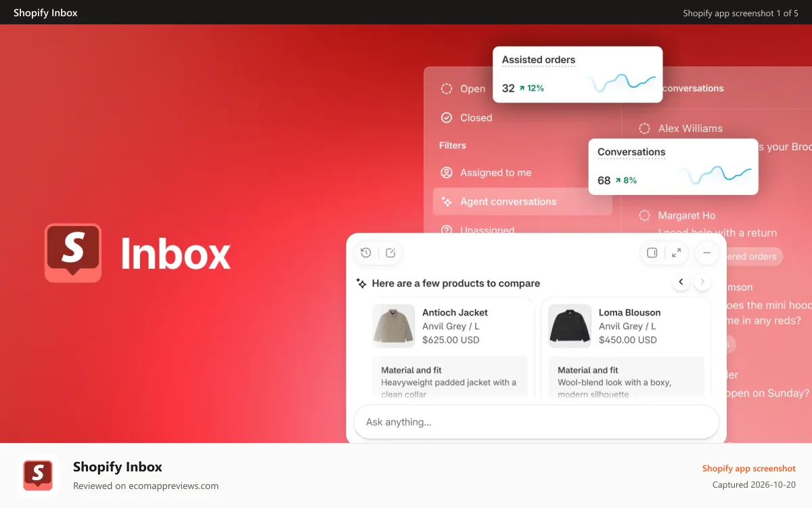
Task: Click the Shopify Inbox footer heading
Action: coord(118,467)
